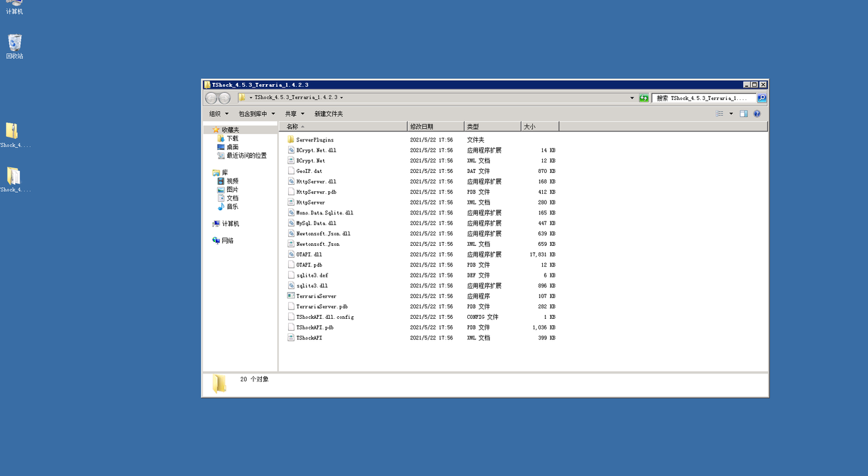Screen dimensions: 868x476
Task: Sort by the Type column header
Action: point(492,126)
